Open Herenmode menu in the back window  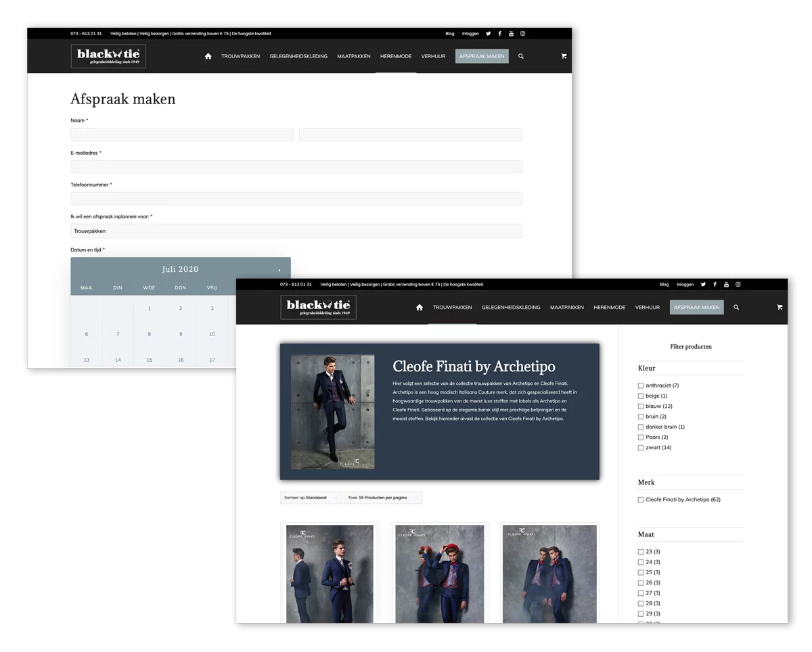point(396,56)
